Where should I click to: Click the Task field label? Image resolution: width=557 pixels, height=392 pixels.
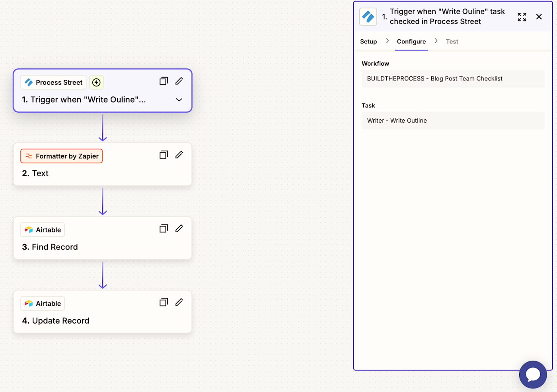(368, 105)
